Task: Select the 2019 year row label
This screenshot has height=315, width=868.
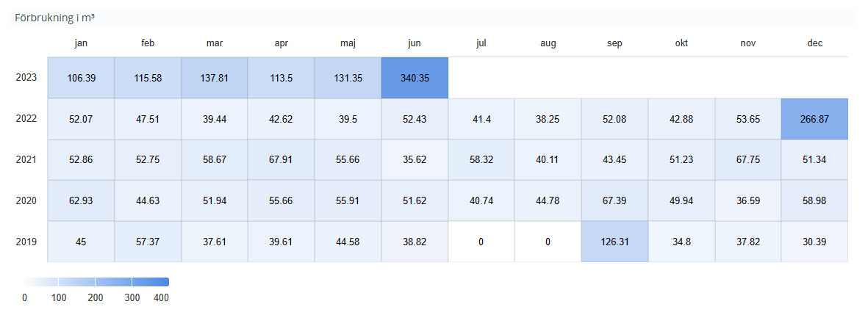Action: (26, 241)
